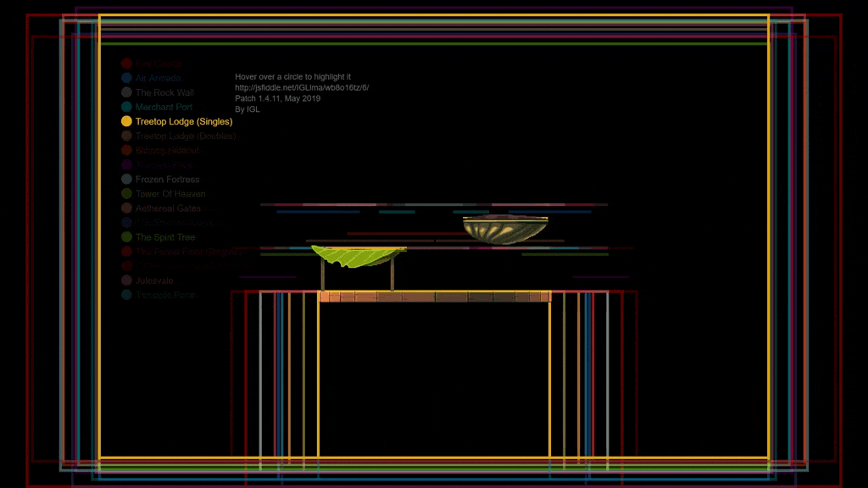Image resolution: width=868 pixels, height=488 pixels.
Task: Click the Treetop Lodge (Doubles) label
Action: (185, 136)
